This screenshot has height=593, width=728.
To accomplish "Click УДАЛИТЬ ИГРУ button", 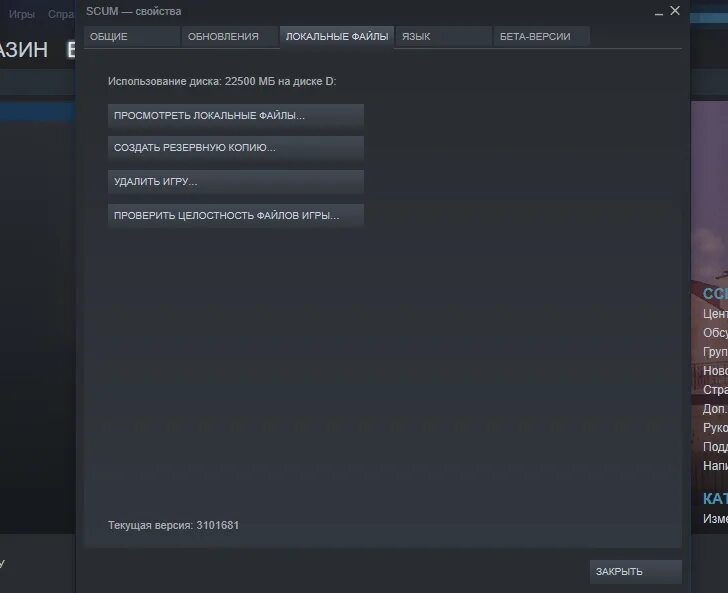I will coord(236,182).
